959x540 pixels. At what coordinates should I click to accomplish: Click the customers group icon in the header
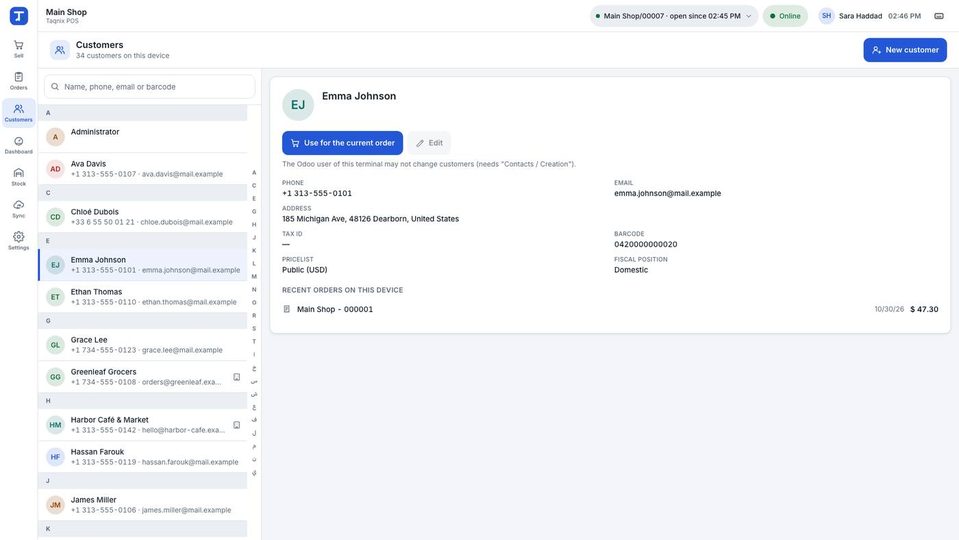coord(59,50)
